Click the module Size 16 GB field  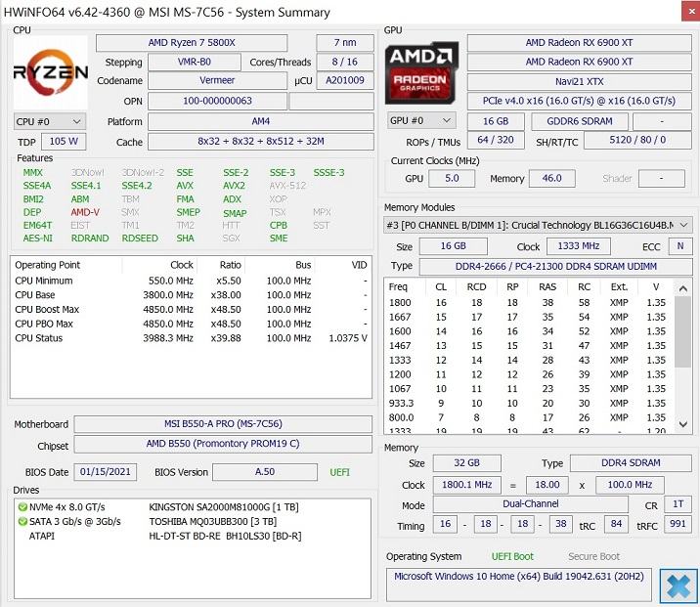tap(453, 246)
